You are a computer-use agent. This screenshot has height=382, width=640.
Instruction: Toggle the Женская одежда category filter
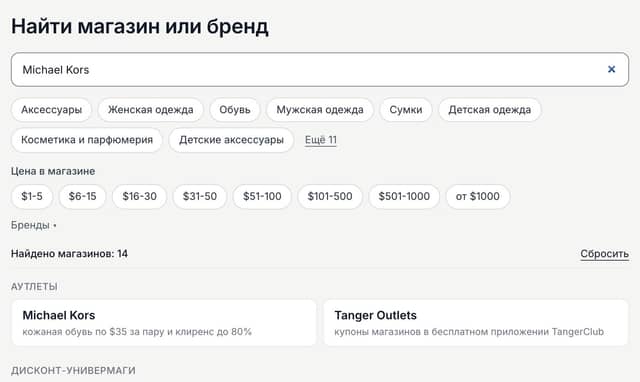(x=151, y=110)
